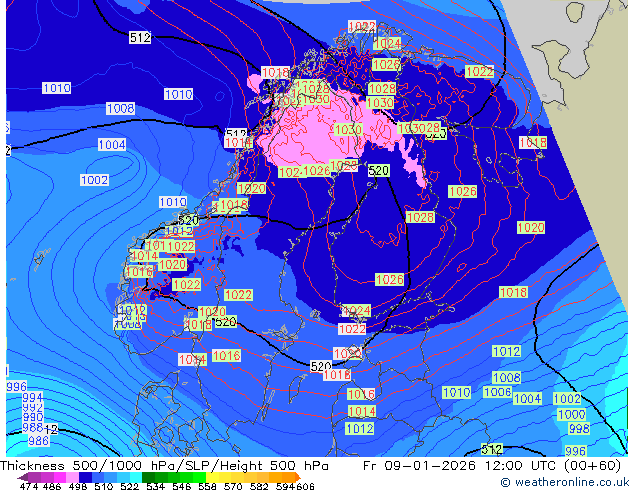Pick the first yellow legend swatch
The image size is (634, 490).
pyautogui.click(x=212, y=477)
